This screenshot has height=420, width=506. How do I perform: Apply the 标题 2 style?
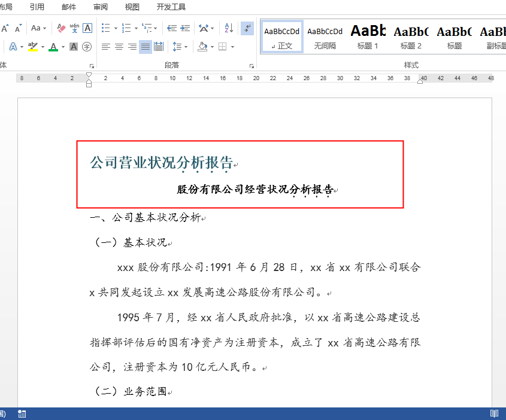point(411,36)
